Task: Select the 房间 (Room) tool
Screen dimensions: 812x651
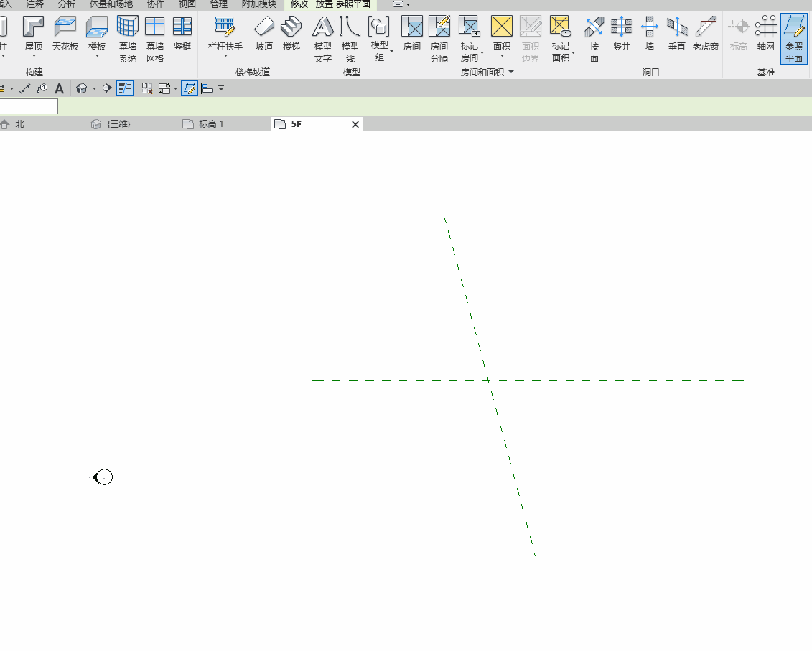Action: coord(411,34)
